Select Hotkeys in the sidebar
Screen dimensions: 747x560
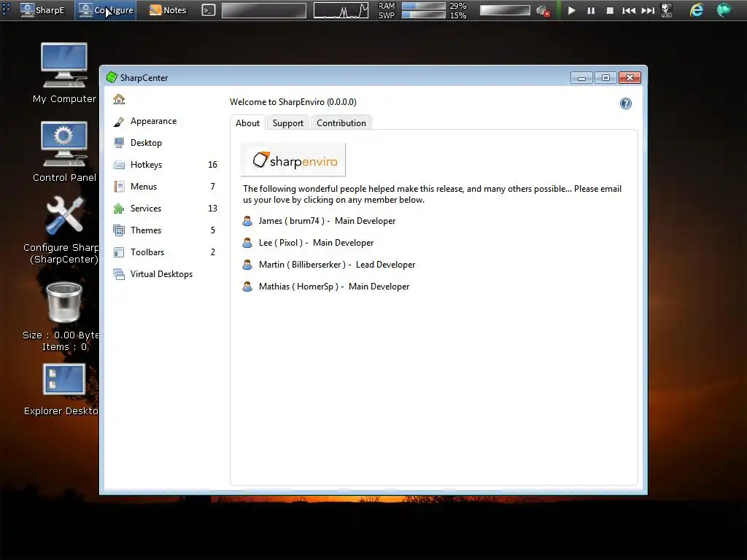click(x=166, y=165)
